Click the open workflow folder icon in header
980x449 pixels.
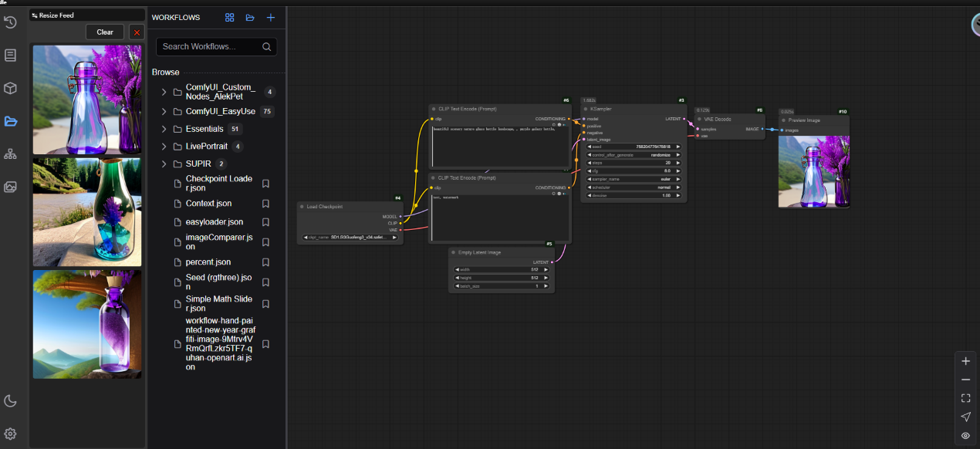[x=250, y=18]
